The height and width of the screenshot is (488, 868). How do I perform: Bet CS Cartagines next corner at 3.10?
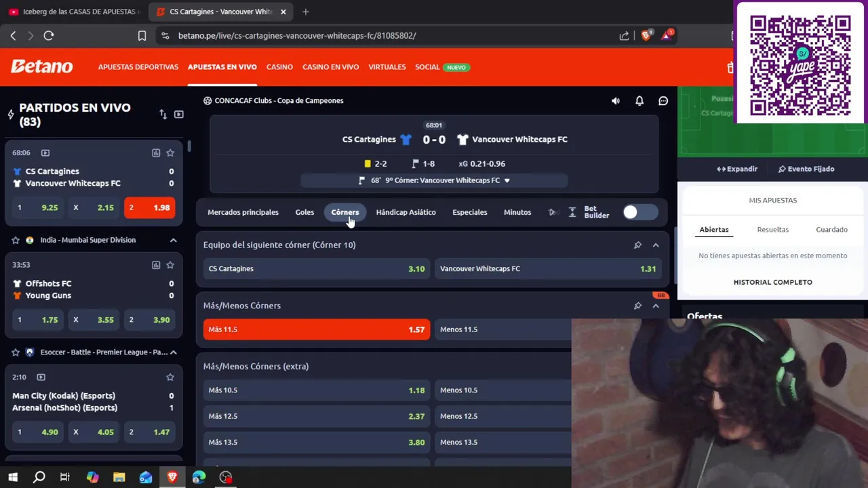pos(317,269)
